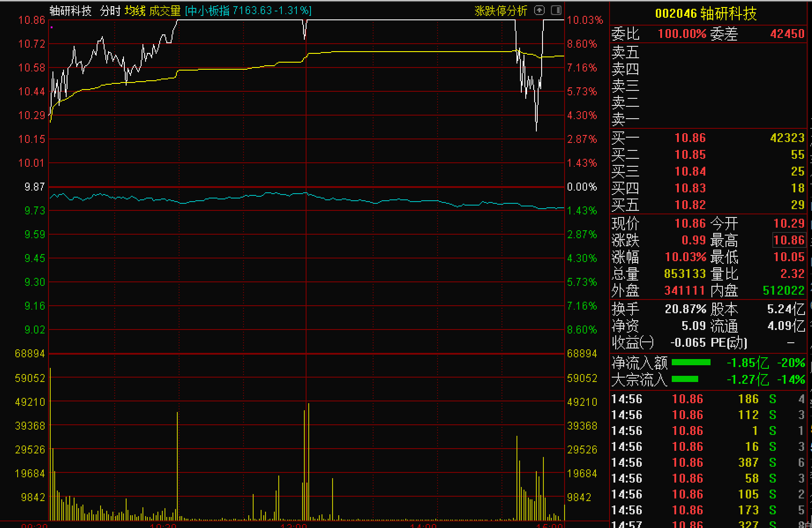Click the small magenta marker at chart top-left
This screenshot has width=812, height=528.
coord(52,27)
